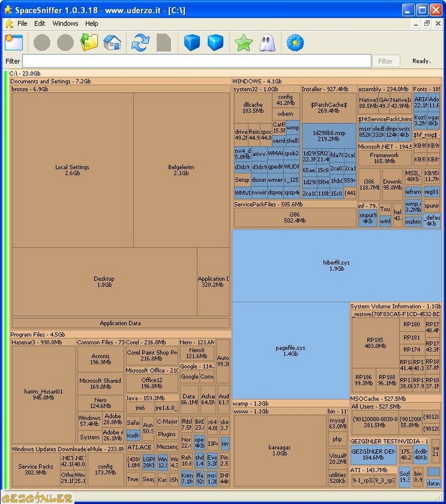Select the Corel Paint Shop Pro block

tap(152, 355)
